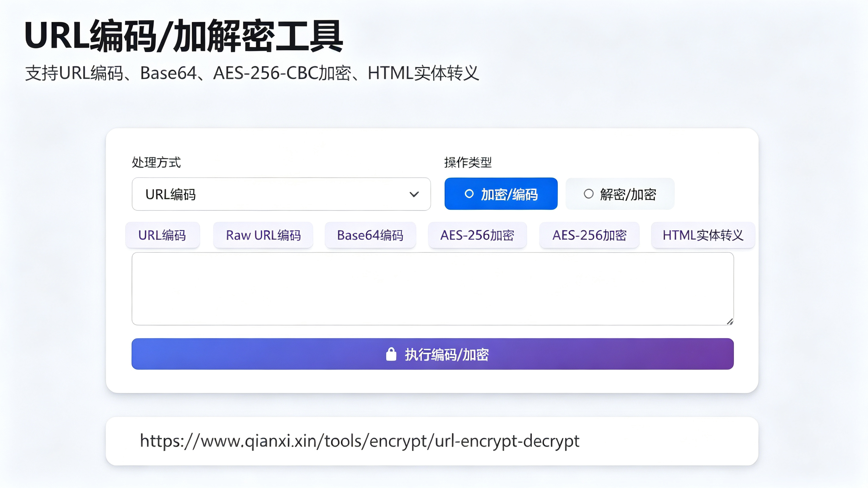This screenshot has height=488, width=868.
Task: Click the dropdown chevron arrow in 处理方式 field
Action: tap(414, 194)
